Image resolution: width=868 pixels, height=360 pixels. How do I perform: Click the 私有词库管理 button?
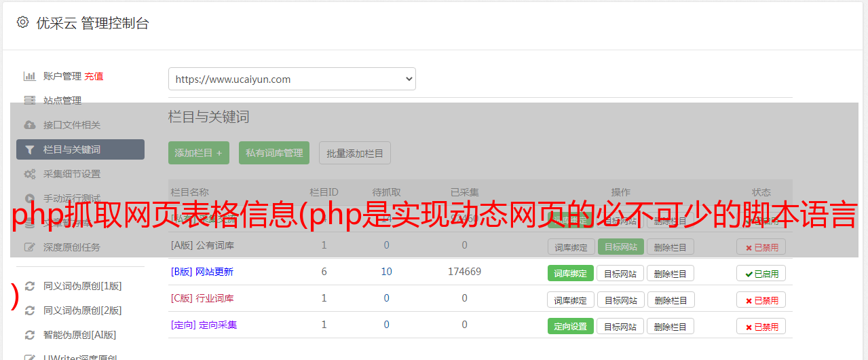click(274, 153)
